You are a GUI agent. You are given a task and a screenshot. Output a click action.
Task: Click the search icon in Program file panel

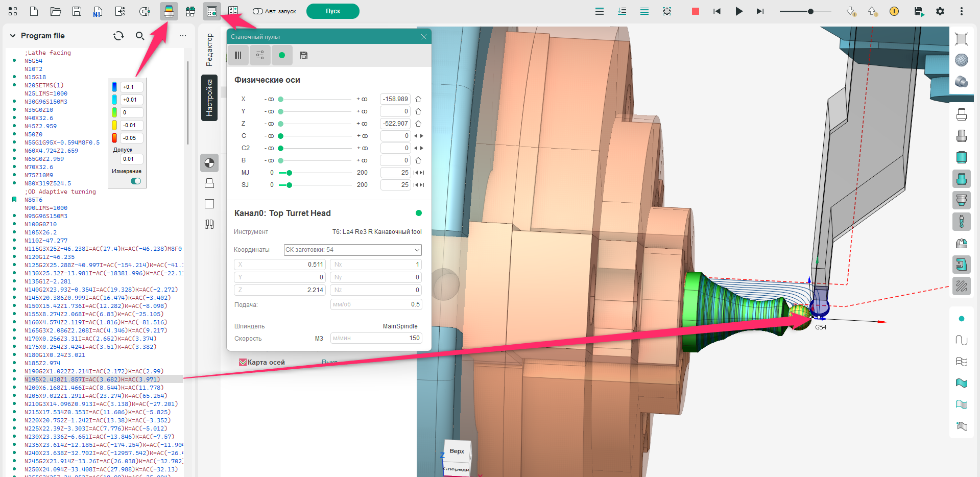pos(140,36)
